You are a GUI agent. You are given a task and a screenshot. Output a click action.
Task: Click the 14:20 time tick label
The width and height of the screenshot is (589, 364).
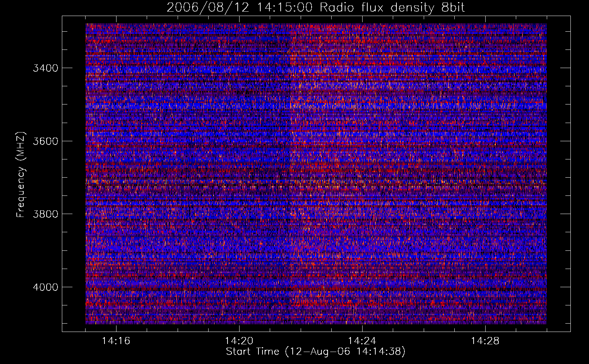coord(239,341)
